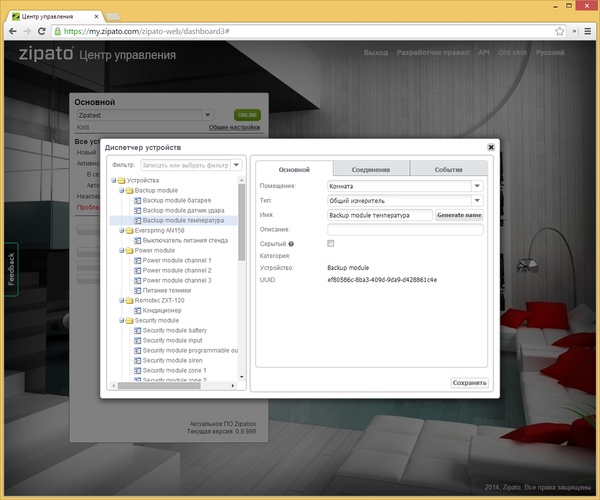Click the help icon beside Скрытый
600x500 pixels.
pyautogui.click(x=290, y=243)
